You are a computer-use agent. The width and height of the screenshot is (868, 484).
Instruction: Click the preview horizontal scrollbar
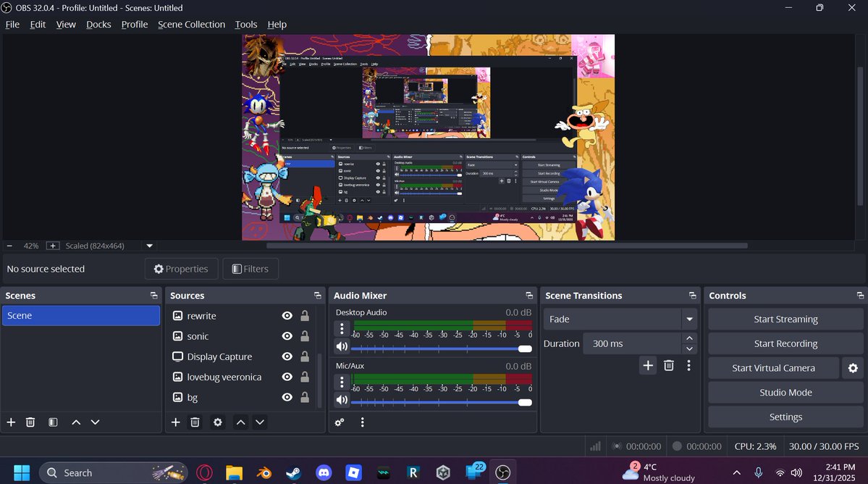[x=507, y=246]
